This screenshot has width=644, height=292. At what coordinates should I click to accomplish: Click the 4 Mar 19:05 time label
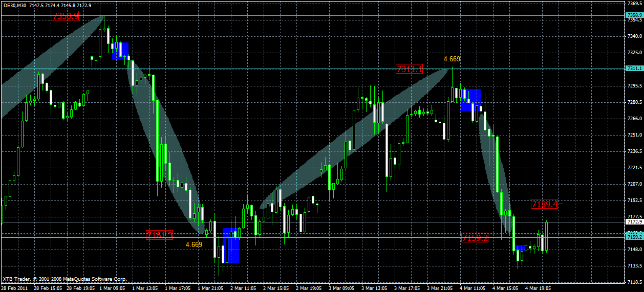click(x=538, y=288)
